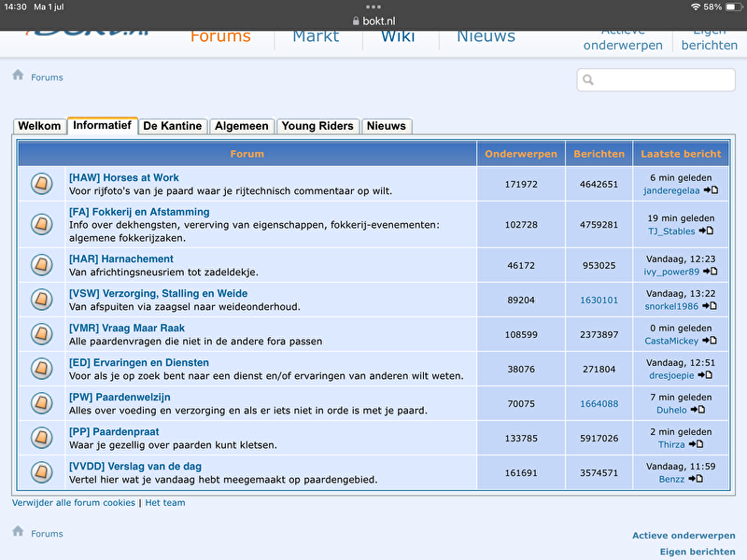Go to latest post icon next to janderegelaa
Screen dimensions: 747x560
711,190
